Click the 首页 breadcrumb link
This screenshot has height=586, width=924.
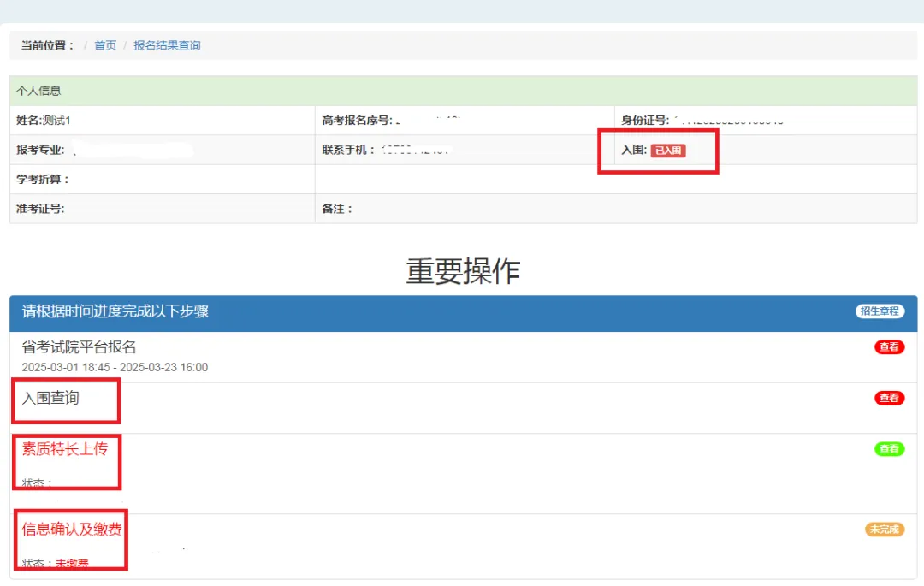click(105, 45)
